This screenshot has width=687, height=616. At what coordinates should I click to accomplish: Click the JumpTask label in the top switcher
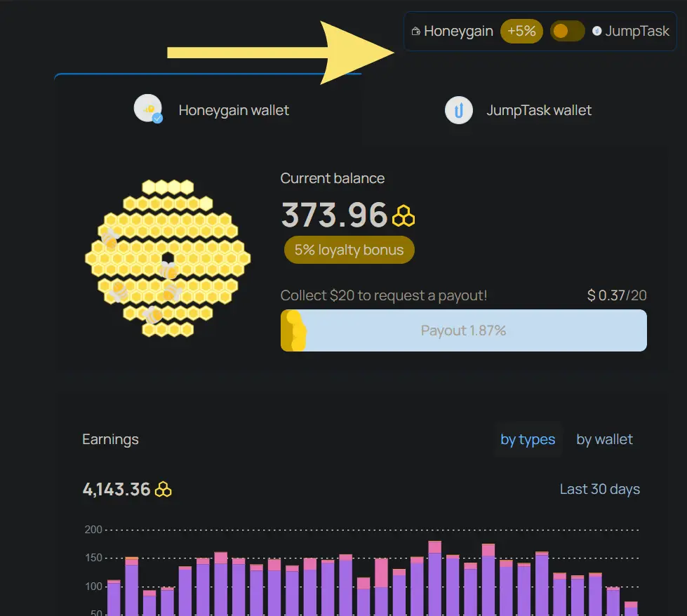637,31
